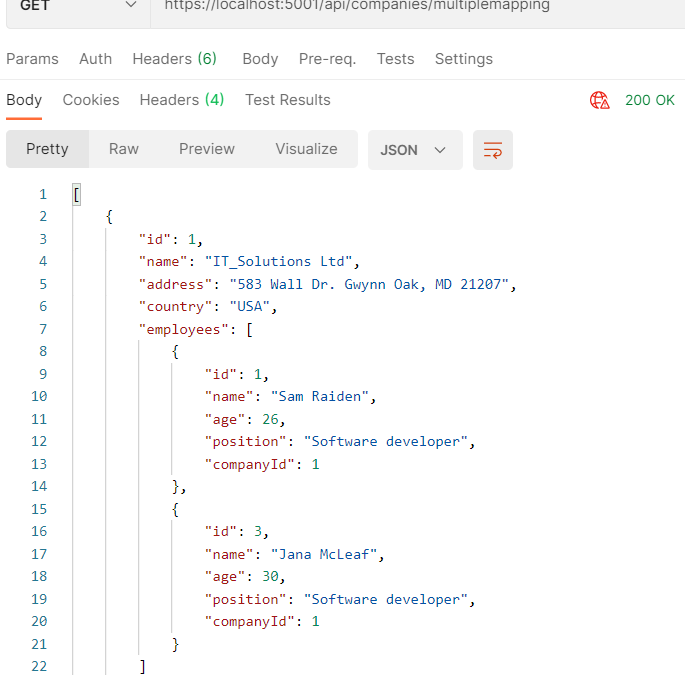Open the Test Results tab
Viewport: 685px width, 675px height.
coord(288,100)
